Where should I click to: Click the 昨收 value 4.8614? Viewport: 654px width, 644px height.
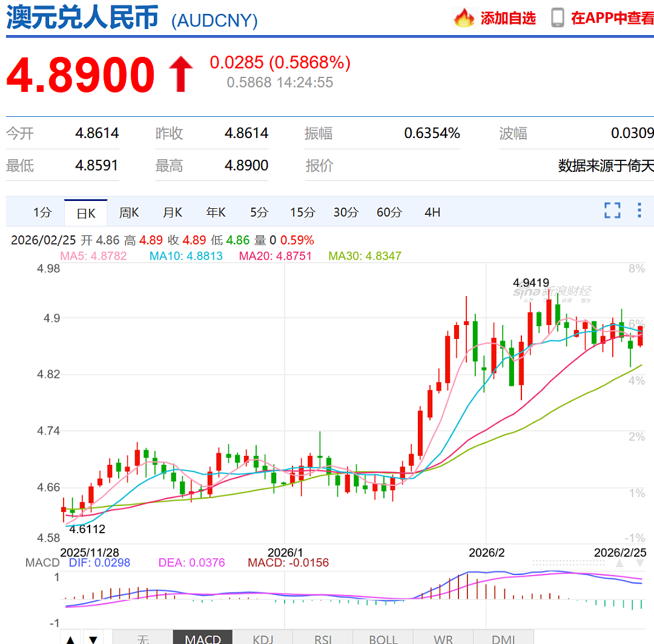point(246,133)
